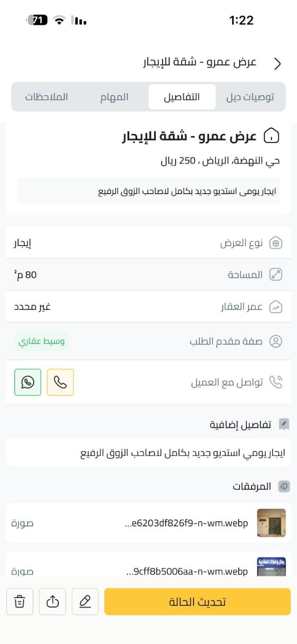
Task: Open the second attachment thumbnail
Action: (x=271, y=567)
